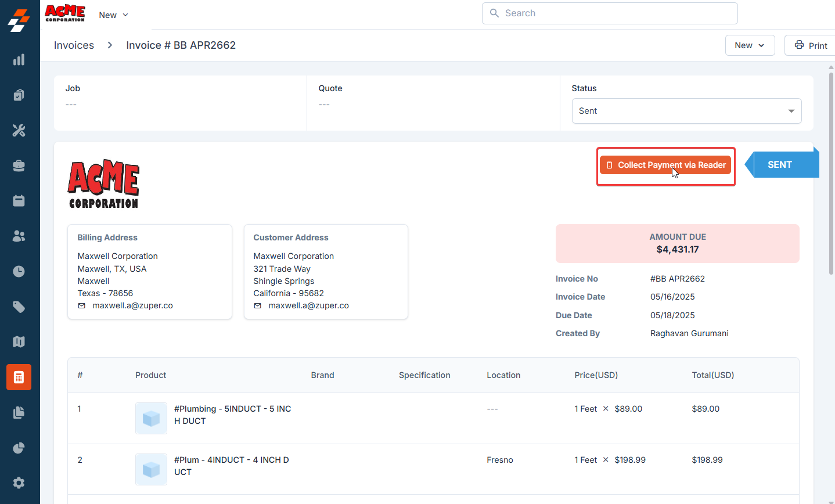Click the printer icon on the Print button
This screenshot has height=504, width=835.
click(799, 45)
